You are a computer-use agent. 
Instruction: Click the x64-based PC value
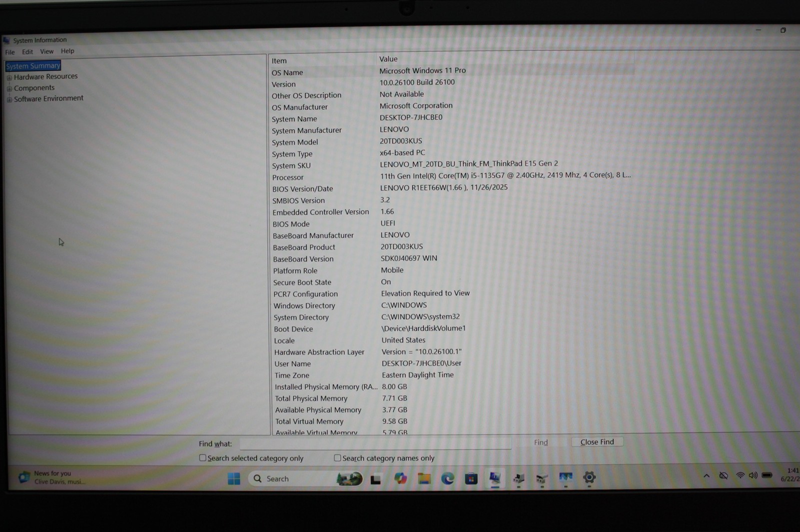point(402,152)
